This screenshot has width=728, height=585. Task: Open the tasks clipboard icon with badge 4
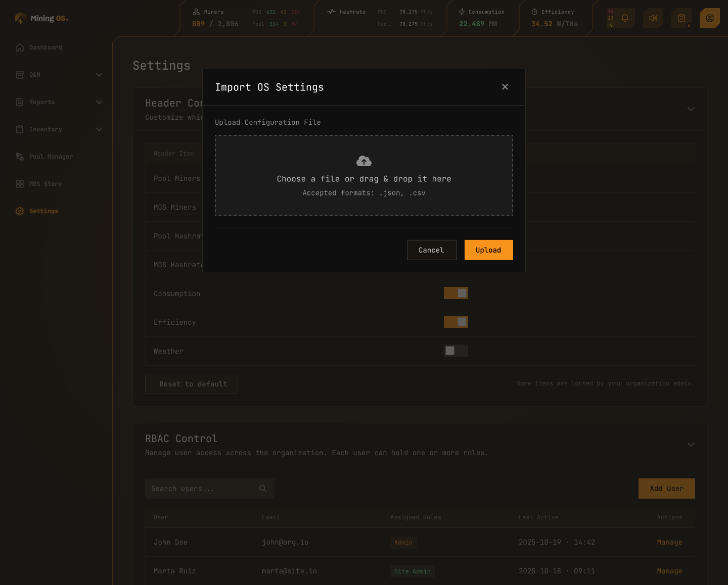tap(681, 18)
